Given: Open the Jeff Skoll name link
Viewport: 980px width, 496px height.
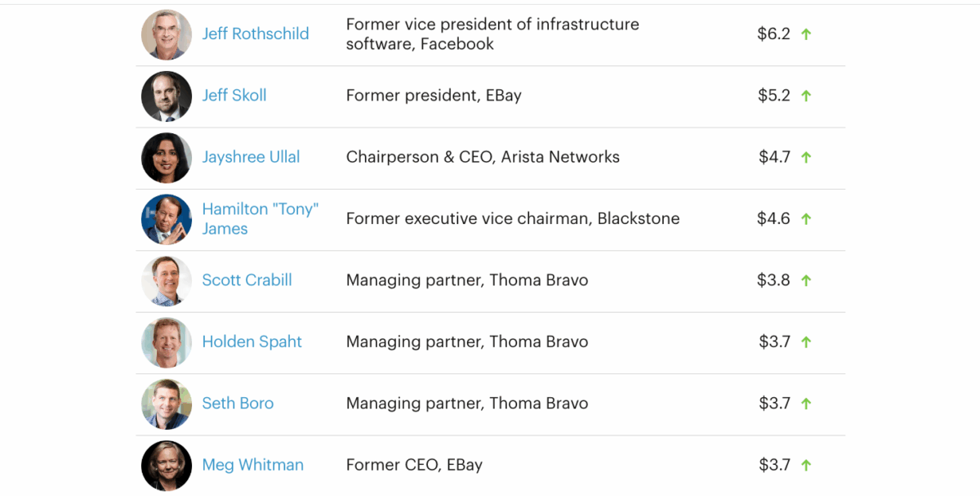Looking at the screenshot, I should [234, 96].
